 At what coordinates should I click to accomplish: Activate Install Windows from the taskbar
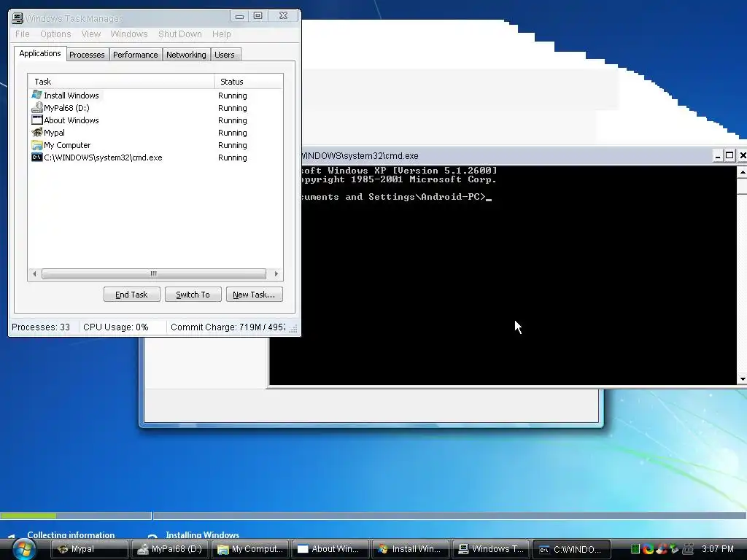[411, 549]
